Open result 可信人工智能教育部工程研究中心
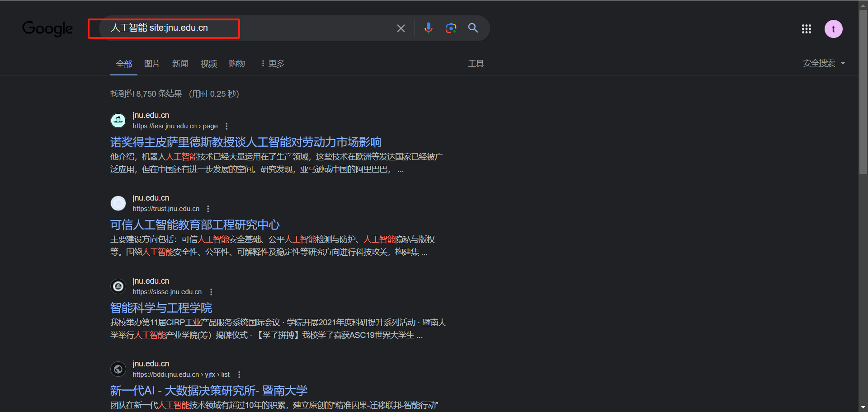This screenshot has width=868, height=412. click(195, 225)
